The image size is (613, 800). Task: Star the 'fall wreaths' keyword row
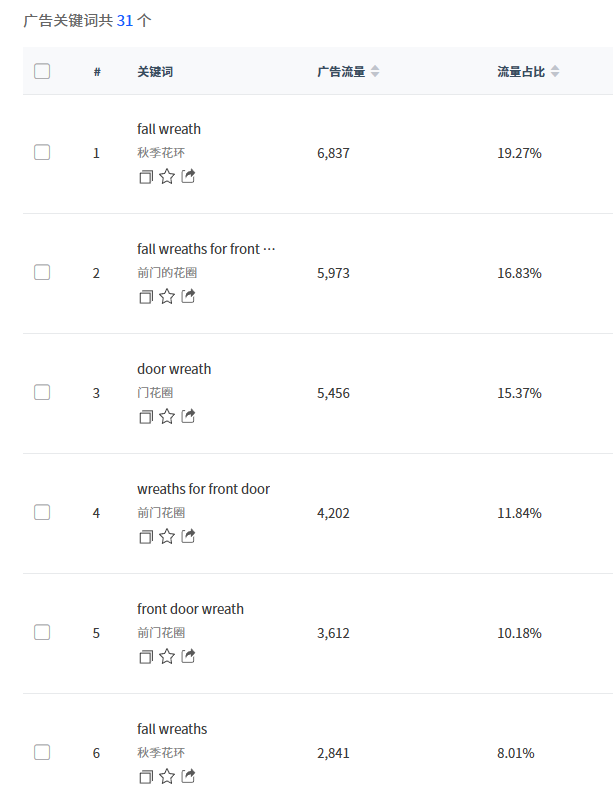[167, 777]
